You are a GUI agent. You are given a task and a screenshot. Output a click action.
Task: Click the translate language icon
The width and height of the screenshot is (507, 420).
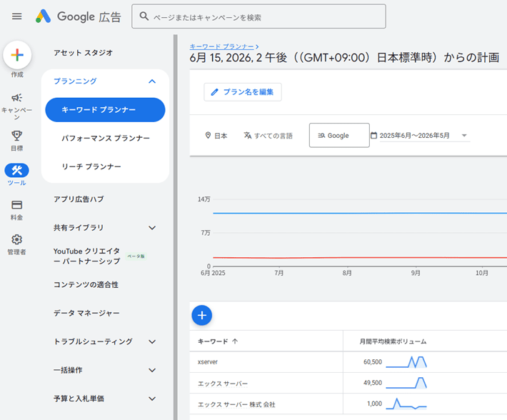point(248,135)
